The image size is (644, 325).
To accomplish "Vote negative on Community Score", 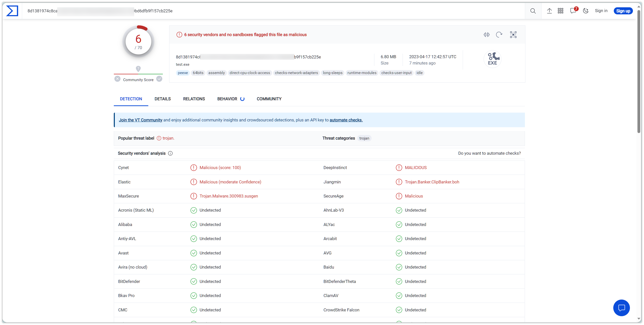I will tap(117, 79).
